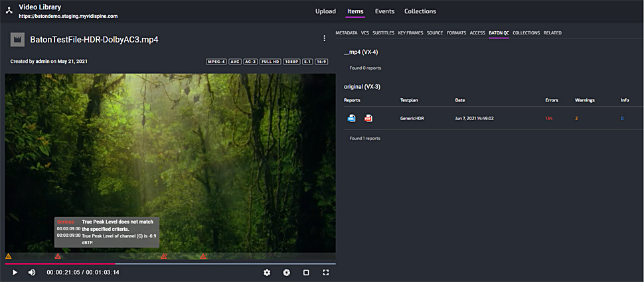The image size is (644, 282).
Task: Click the Warnings column header
Action: 585,100
